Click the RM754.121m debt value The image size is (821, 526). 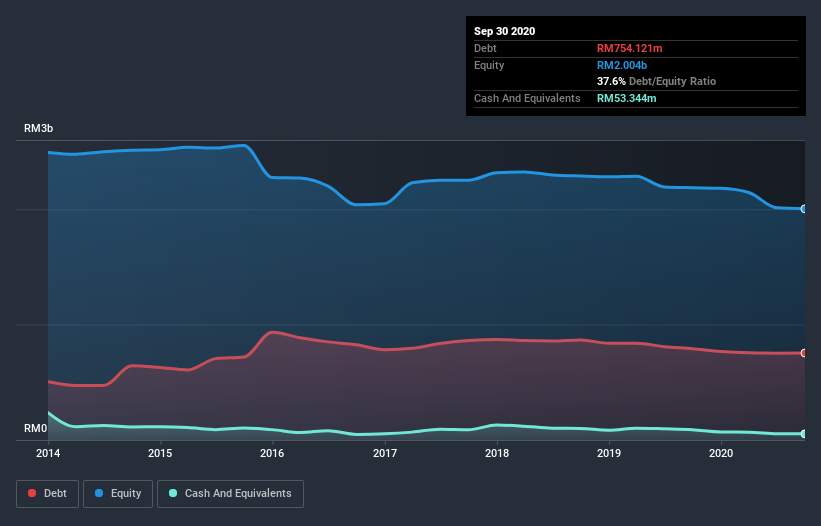(x=629, y=48)
